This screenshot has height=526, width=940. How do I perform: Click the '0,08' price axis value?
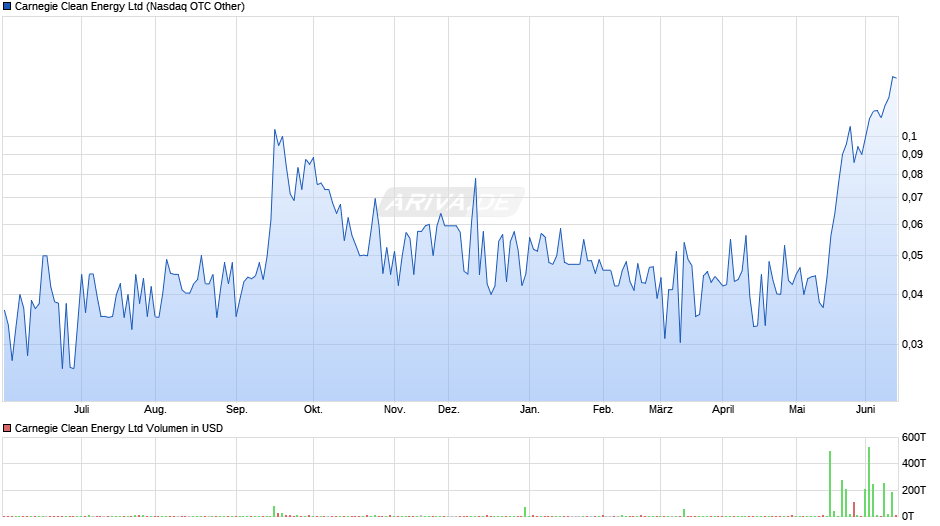(912, 175)
